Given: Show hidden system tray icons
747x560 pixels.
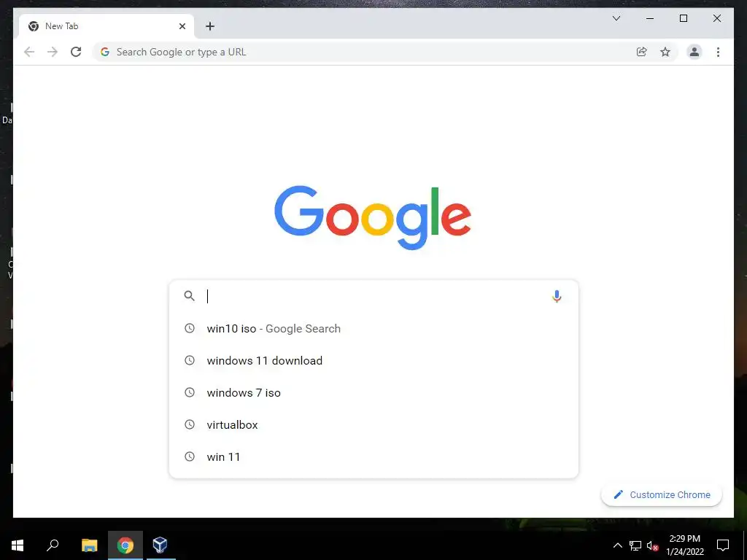Looking at the screenshot, I should point(617,545).
